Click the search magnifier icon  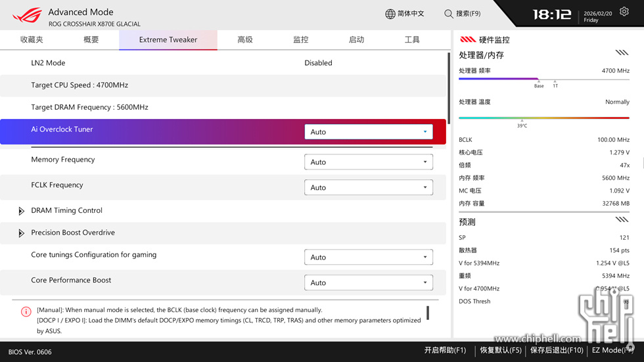pyautogui.click(x=449, y=14)
